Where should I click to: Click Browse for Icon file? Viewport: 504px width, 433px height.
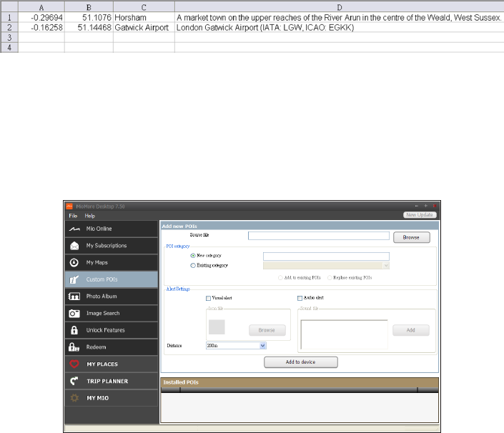(267, 330)
